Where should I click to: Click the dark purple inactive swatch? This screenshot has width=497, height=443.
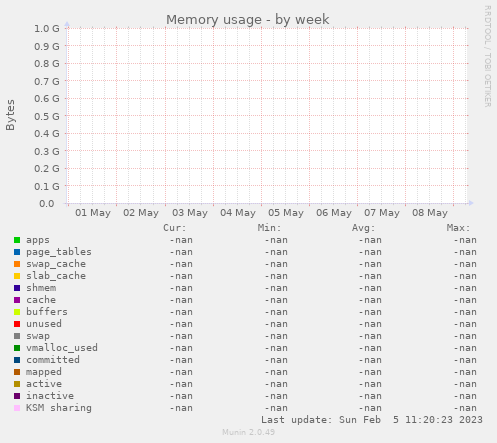[x=17, y=396]
